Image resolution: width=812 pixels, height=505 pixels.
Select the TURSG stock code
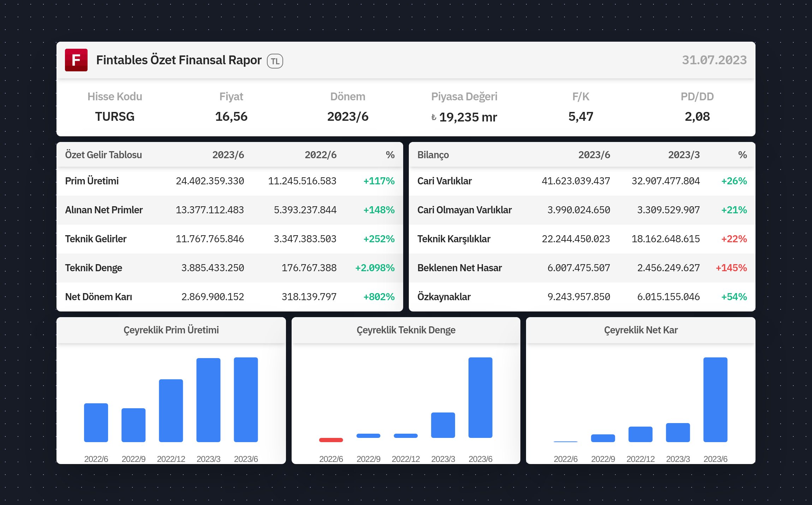[x=115, y=117]
